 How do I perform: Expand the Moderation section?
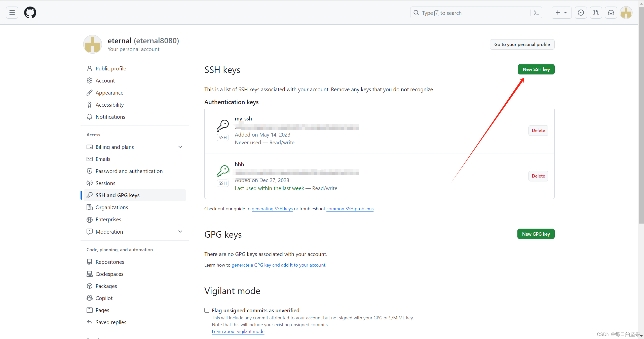tap(180, 232)
